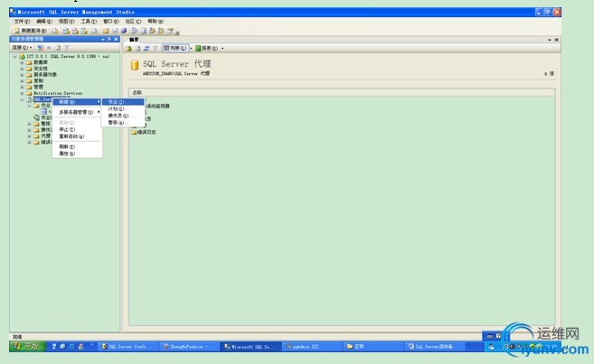The image size is (594, 364).
Task: Click the Windows 开始 (Start) button
Action: point(27,346)
